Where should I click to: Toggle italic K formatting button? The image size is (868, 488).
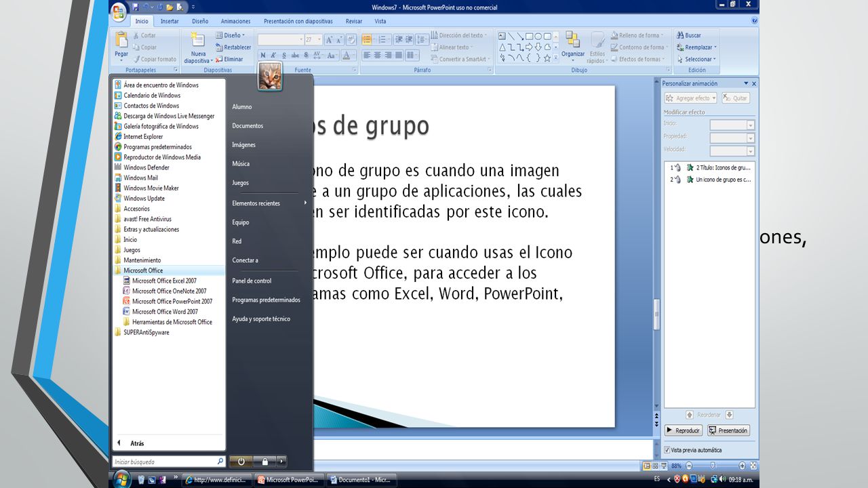pos(273,56)
